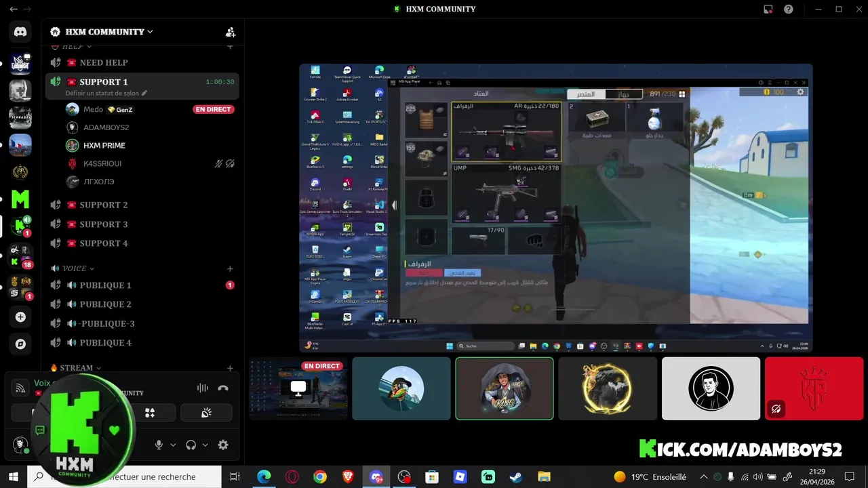Join the NEED HELP voice channel

click(142, 62)
